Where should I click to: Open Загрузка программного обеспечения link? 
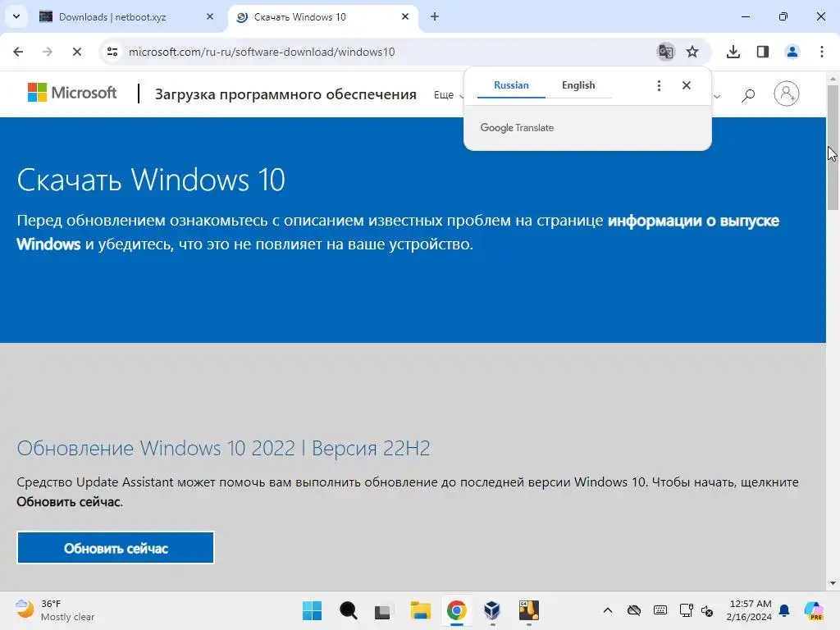[285, 94]
